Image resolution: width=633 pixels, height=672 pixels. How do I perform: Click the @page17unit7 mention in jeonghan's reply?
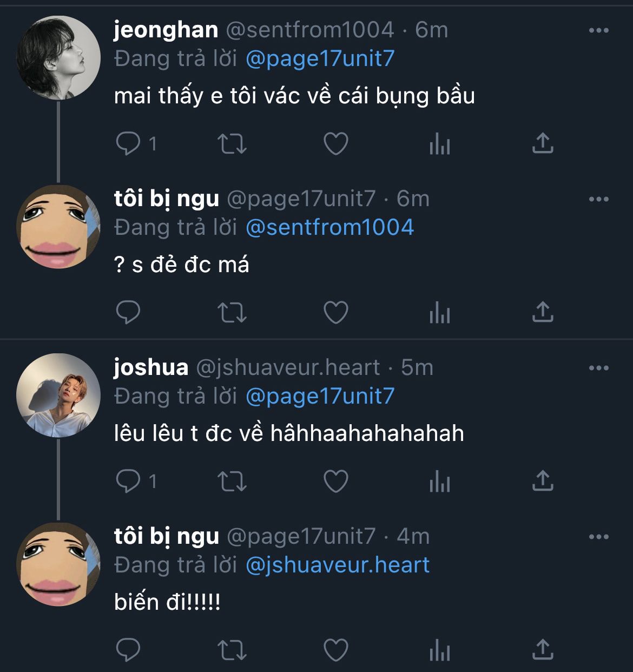(320, 58)
